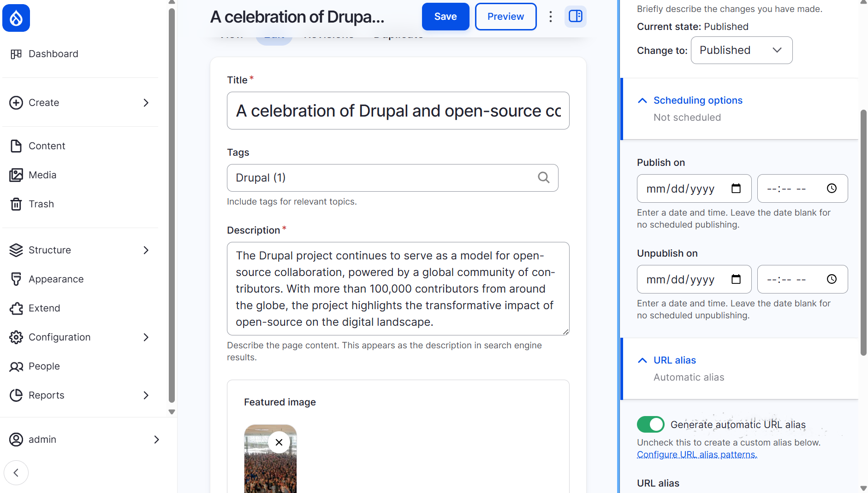Click the Dashboard grid icon
This screenshot has height=493, width=868.
(16, 54)
